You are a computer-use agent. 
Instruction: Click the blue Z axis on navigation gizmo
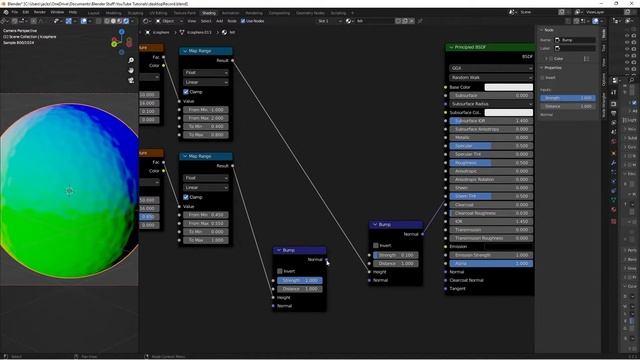[122, 31]
